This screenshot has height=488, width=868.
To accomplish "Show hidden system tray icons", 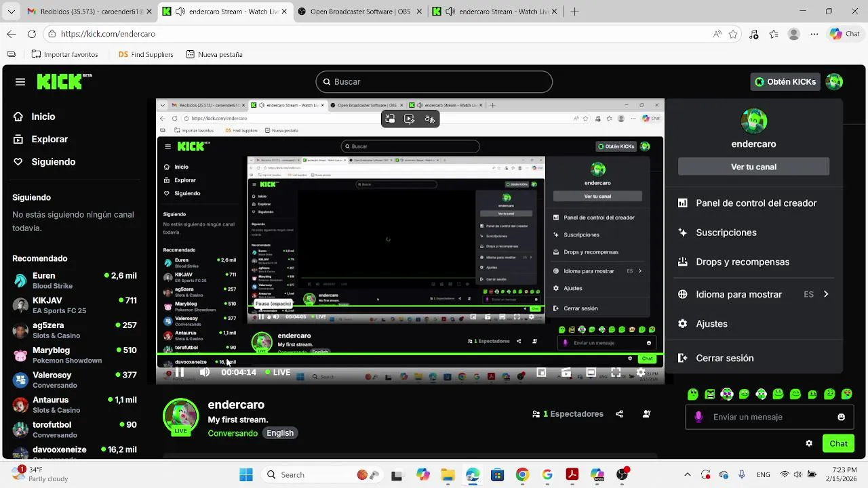I will point(688,475).
